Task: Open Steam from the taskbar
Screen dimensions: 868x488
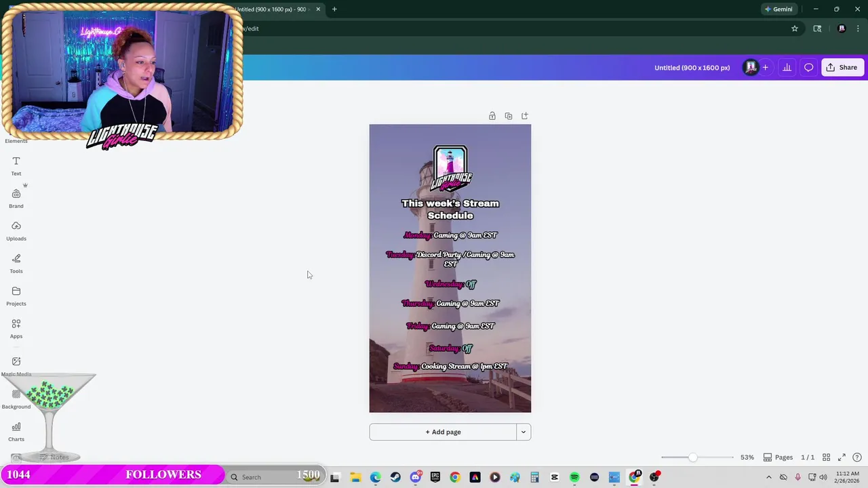Action: [x=395, y=477]
